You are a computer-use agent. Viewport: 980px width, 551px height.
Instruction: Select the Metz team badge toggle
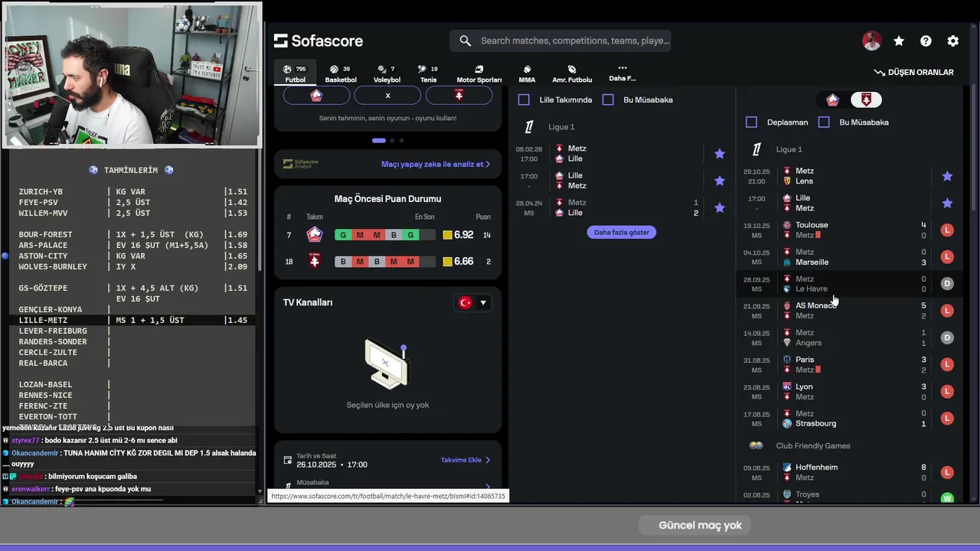866,99
